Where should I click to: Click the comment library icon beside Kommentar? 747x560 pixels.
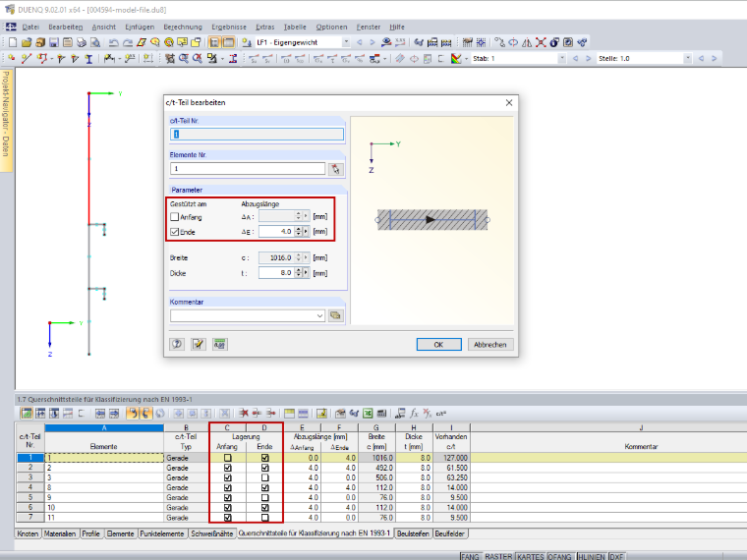pyautogui.click(x=336, y=315)
